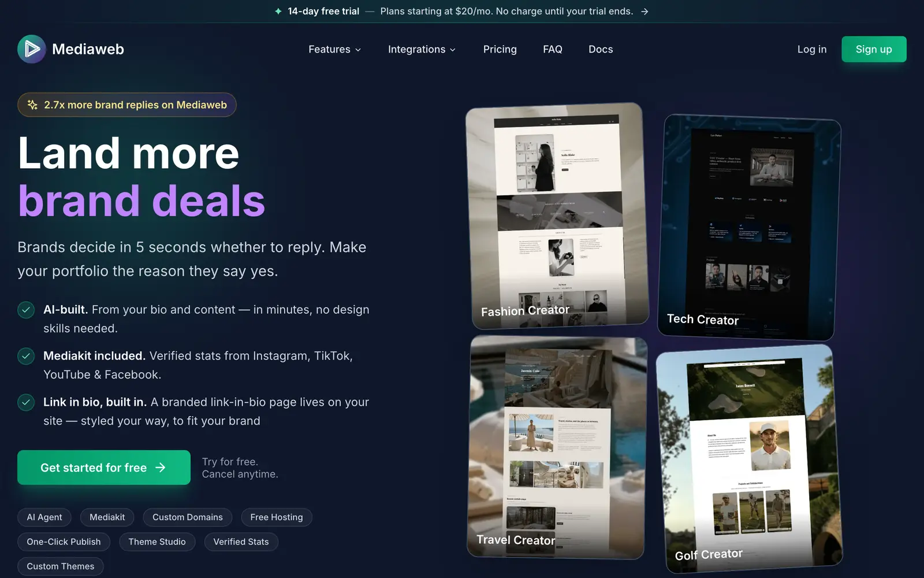Click the Mediaweb brand name

[x=88, y=49]
